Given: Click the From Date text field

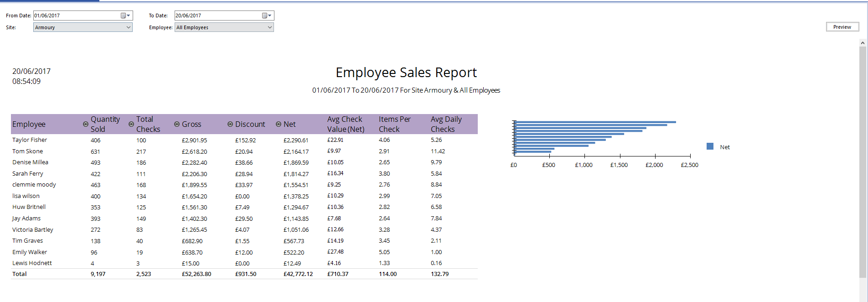Looking at the screenshot, I should (75, 16).
